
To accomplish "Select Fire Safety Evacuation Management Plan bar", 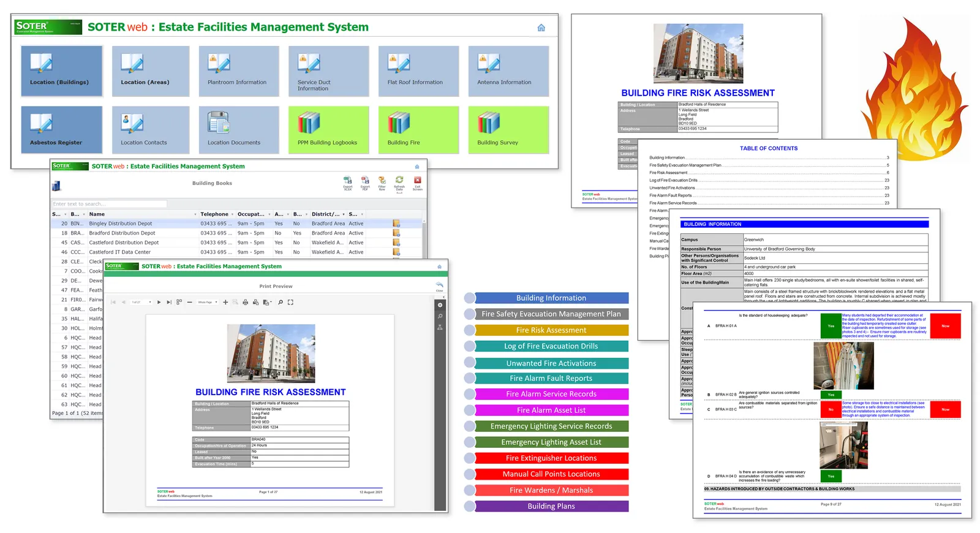I will [551, 314].
